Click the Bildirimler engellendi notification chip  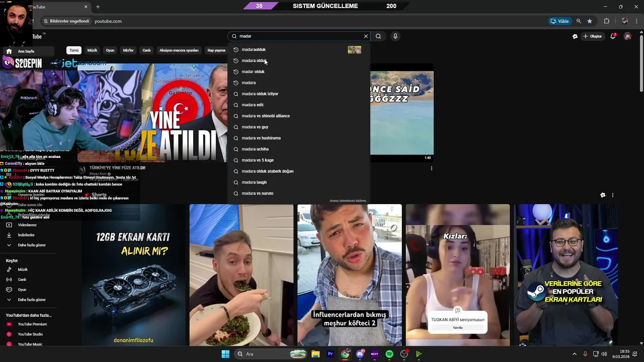pyautogui.click(x=66, y=21)
